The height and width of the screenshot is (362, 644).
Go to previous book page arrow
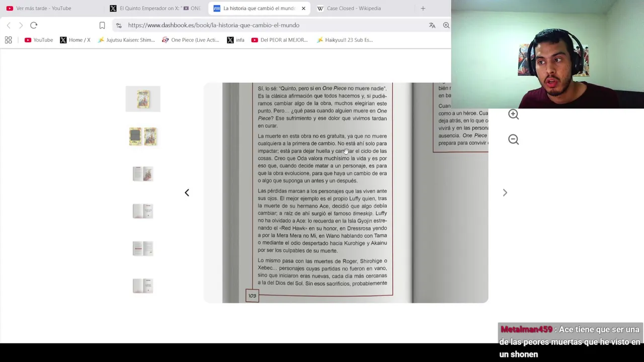coord(187,193)
